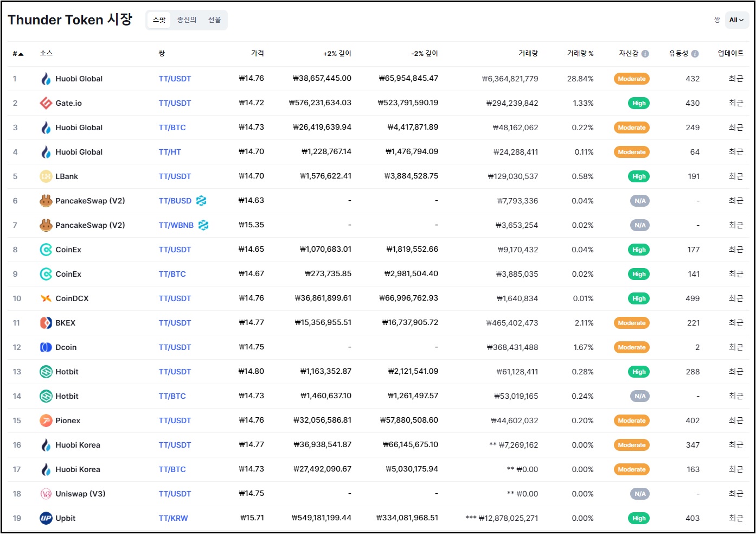Click the LBank exchange logo
The height and width of the screenshot is (535, 756).
pos(46,176)
